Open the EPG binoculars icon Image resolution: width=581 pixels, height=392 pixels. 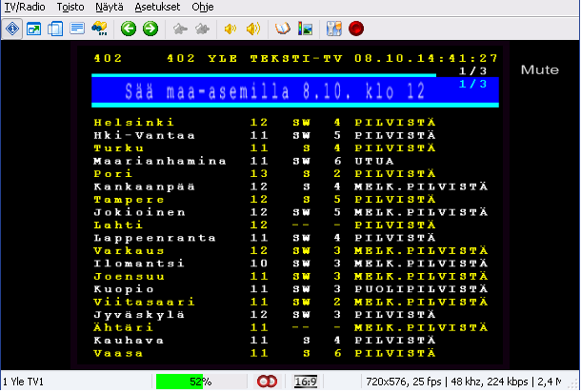point(99,29)
